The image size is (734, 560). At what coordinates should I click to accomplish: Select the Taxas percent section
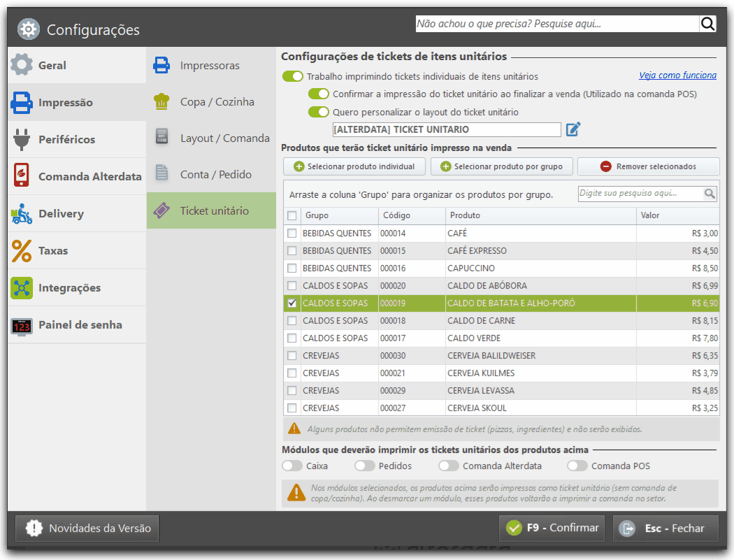pos(77,250)
